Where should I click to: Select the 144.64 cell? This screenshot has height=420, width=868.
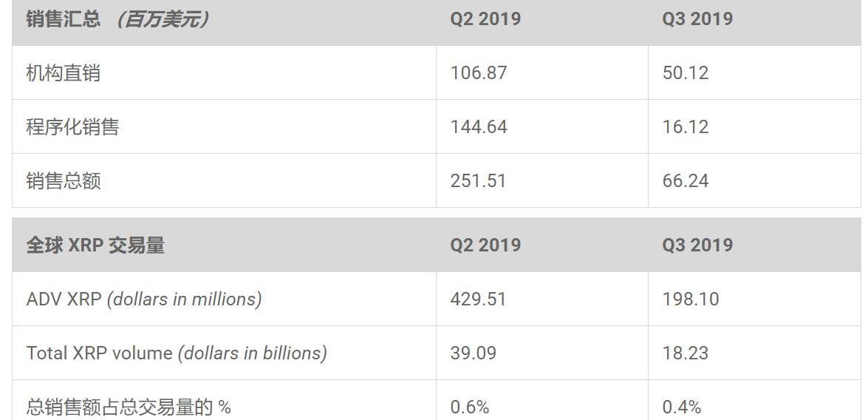479,127
